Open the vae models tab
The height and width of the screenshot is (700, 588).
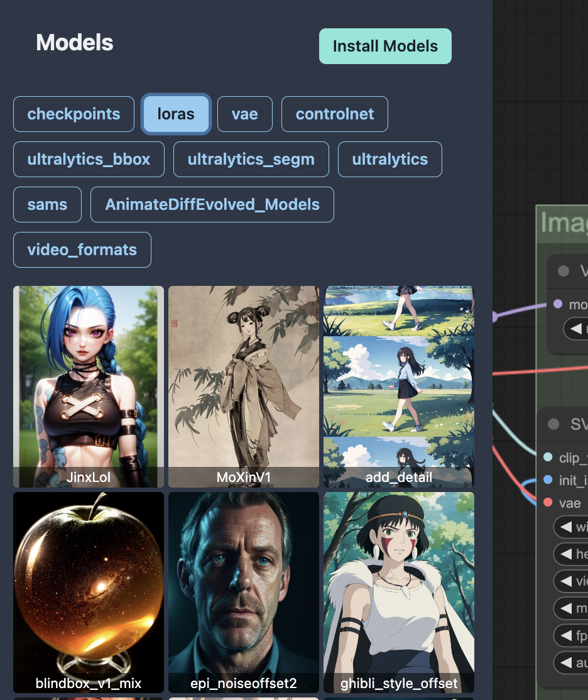[x=244, y=114]
